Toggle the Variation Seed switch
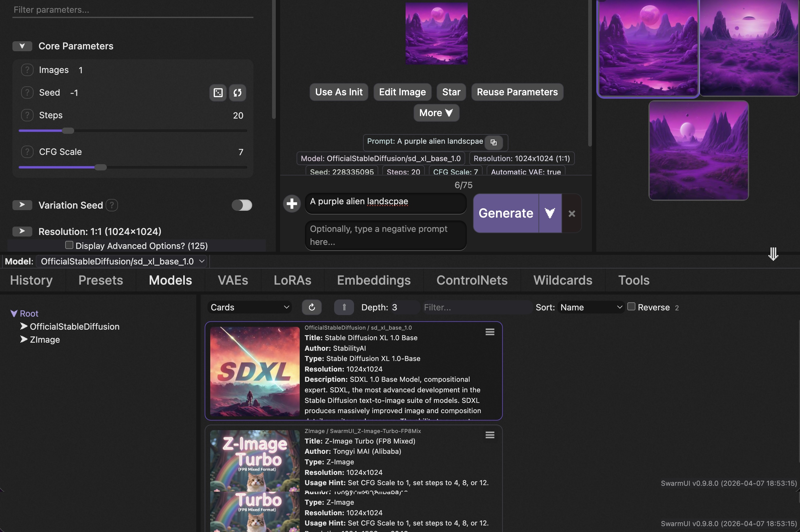The height and width of the screenshot is (532, 800). tap(242, 205)
